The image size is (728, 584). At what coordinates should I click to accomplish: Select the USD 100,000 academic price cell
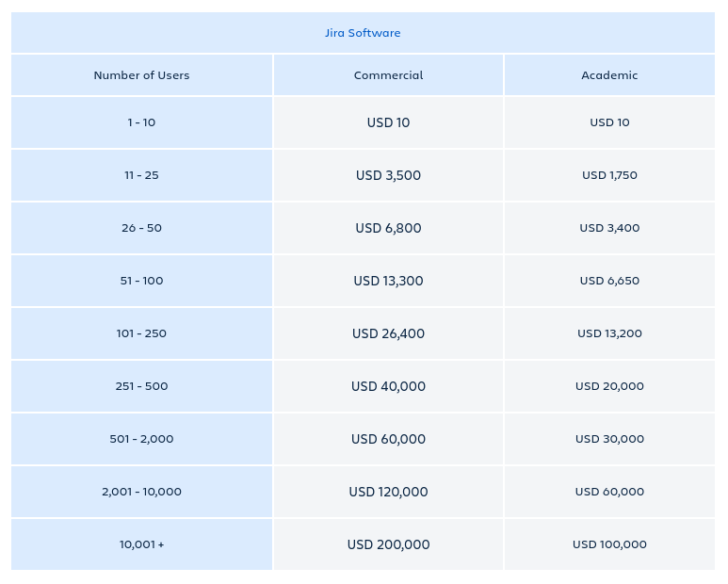pos(609,544)
